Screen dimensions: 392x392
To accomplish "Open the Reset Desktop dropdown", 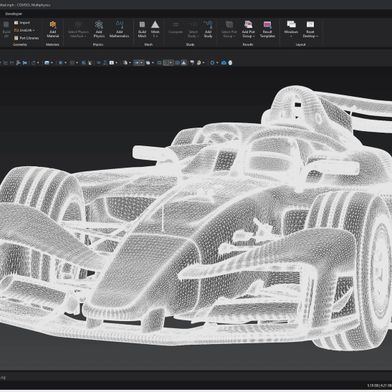I will [x=310, y=29].
